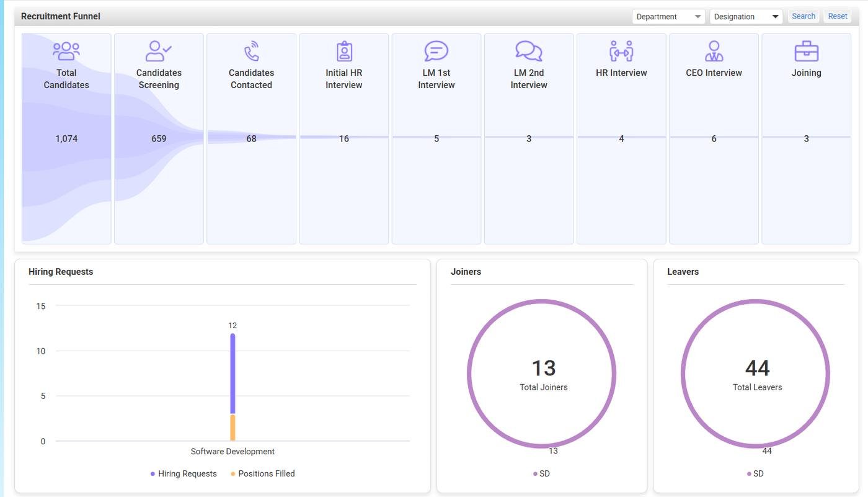
Task: Click the 68 Candidates Contacted value
Action: pyautogui.click(x=251, y=139)
